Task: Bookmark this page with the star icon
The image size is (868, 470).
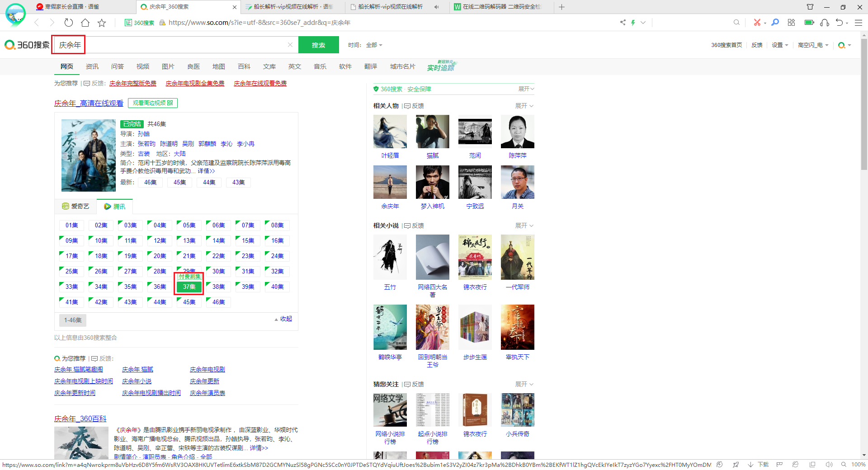Action: [102, 23]
